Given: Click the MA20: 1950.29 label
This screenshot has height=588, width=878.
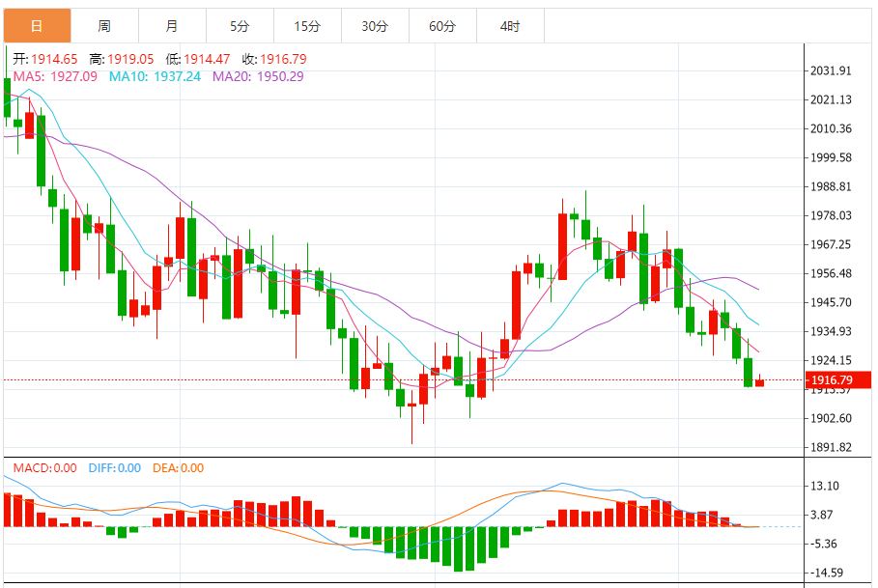Looking at the screenshot, I should pyautogui.click(x=258, y=76).
